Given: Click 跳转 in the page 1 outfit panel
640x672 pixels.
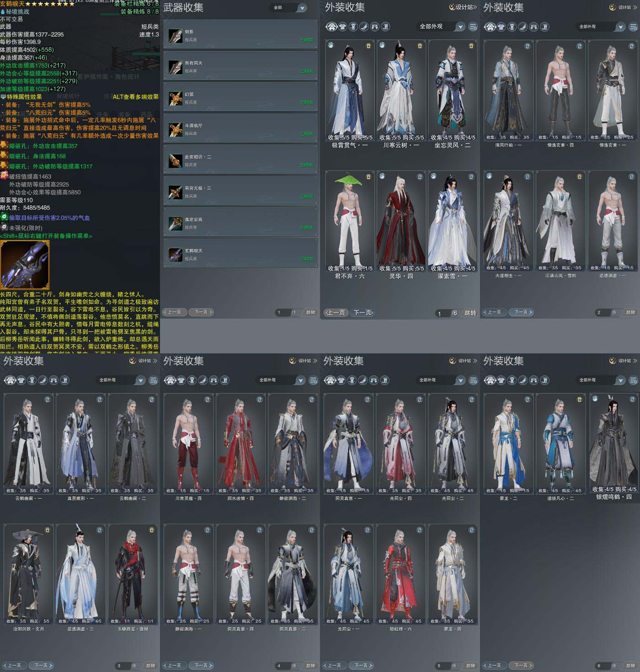Looking at the screenshot, I should coord(470,313).
